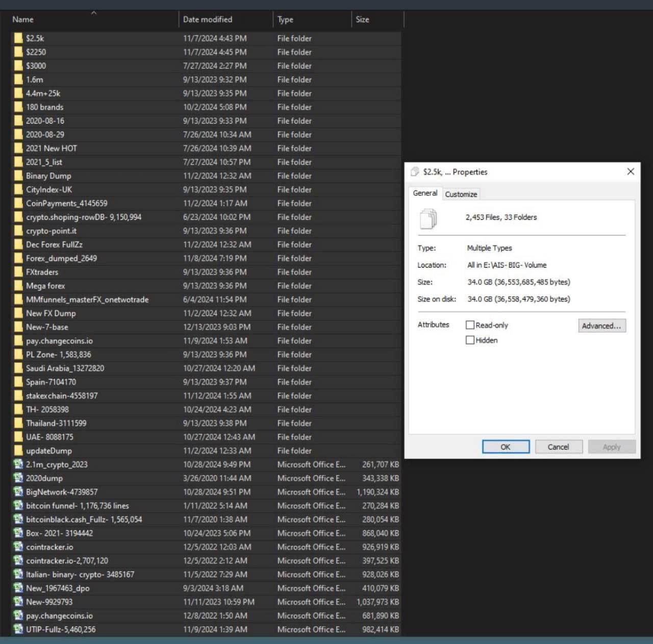The height and width of the screenshot is (644, 653).
Task: Click the date "3/26/2020 11:44 AM"
Action: 217,478
